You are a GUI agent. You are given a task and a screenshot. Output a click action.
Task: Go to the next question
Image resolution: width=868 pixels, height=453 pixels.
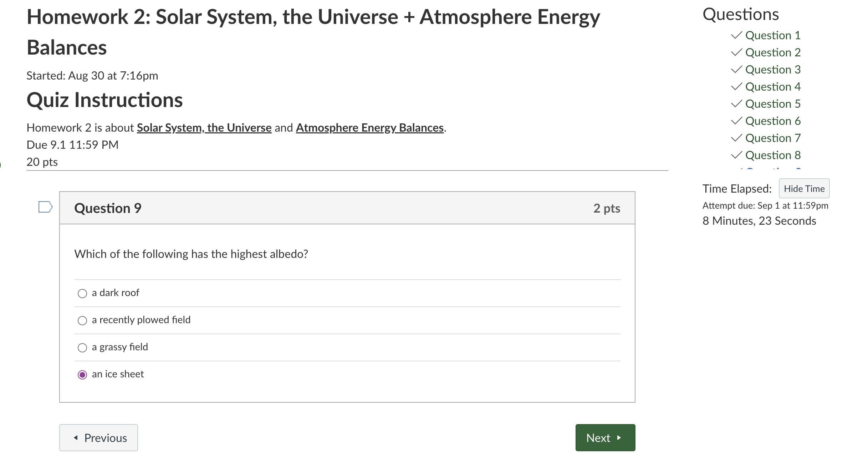click(x=605, y=438)
